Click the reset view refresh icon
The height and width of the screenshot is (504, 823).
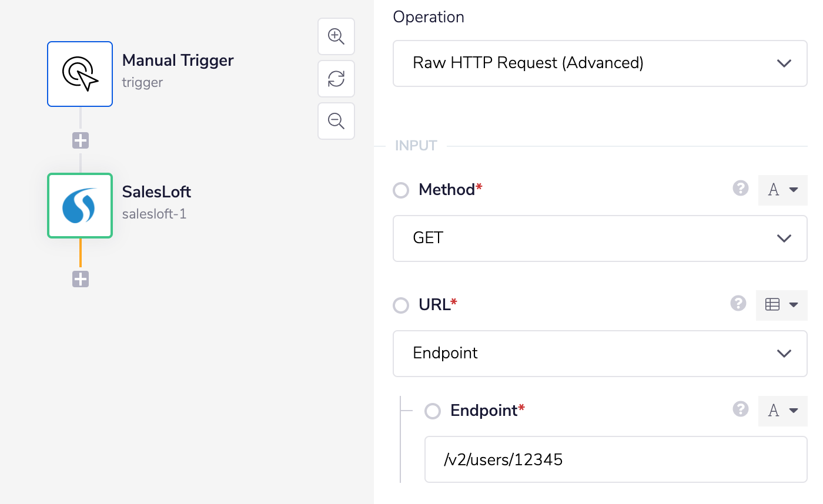click(336, 79)
